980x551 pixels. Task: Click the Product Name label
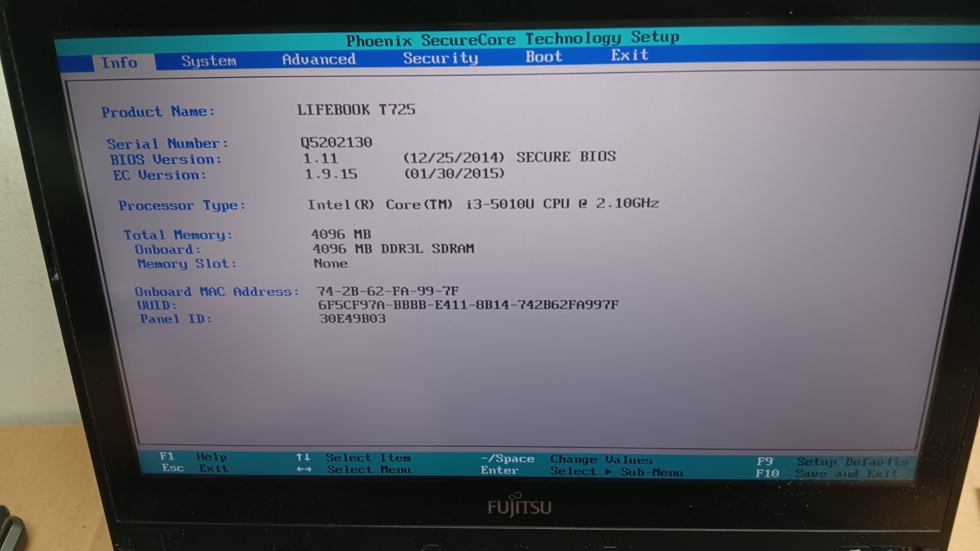click(158, 112)
